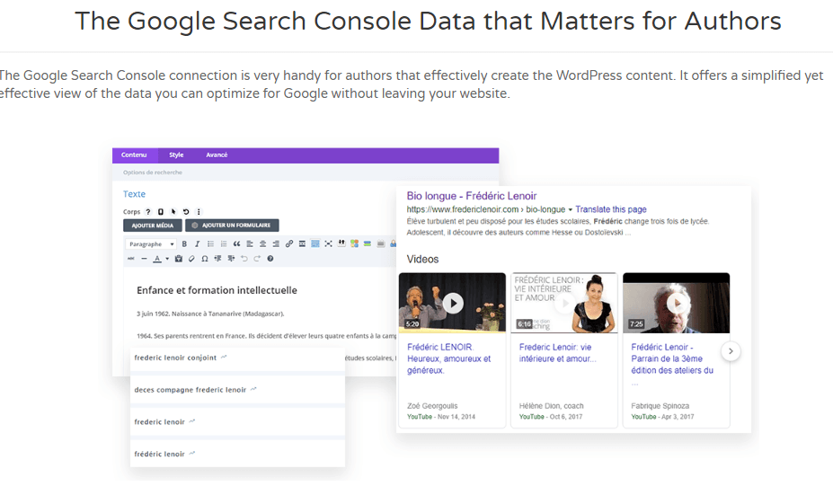Click the Texte section title

(x=134, y=194)
